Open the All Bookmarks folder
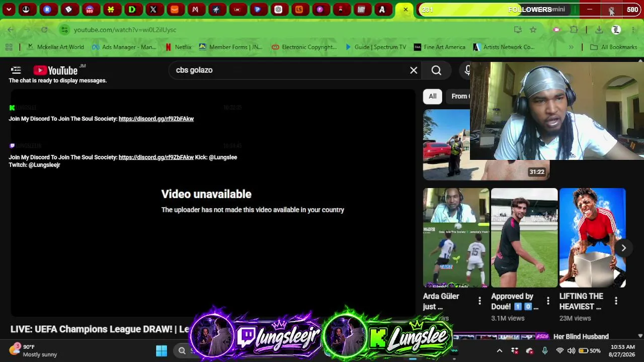 point(613,47)
